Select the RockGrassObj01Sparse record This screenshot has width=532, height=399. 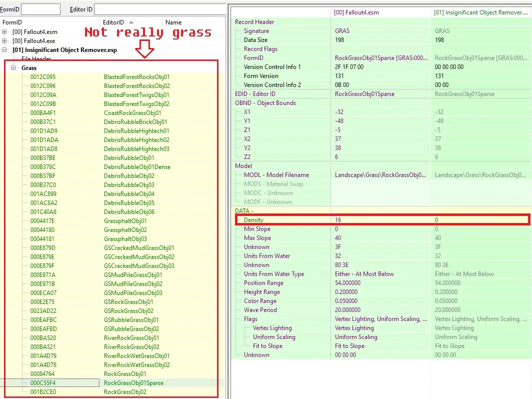(x=133, y=382)
